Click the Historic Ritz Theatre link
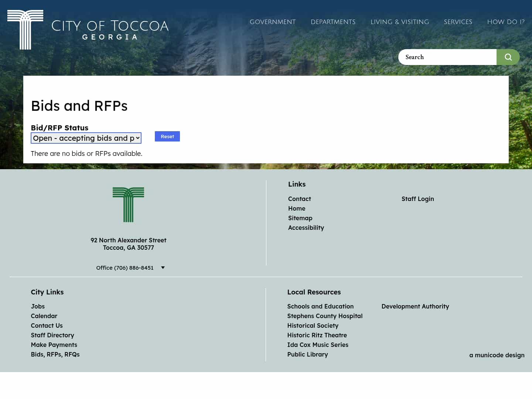 (x=317, y=335)
